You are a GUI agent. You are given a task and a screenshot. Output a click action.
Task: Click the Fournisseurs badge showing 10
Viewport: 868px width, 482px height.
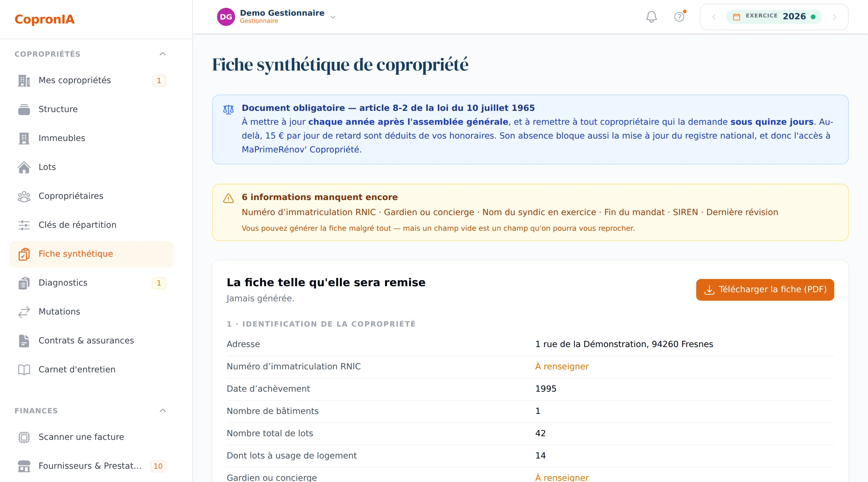158,466
